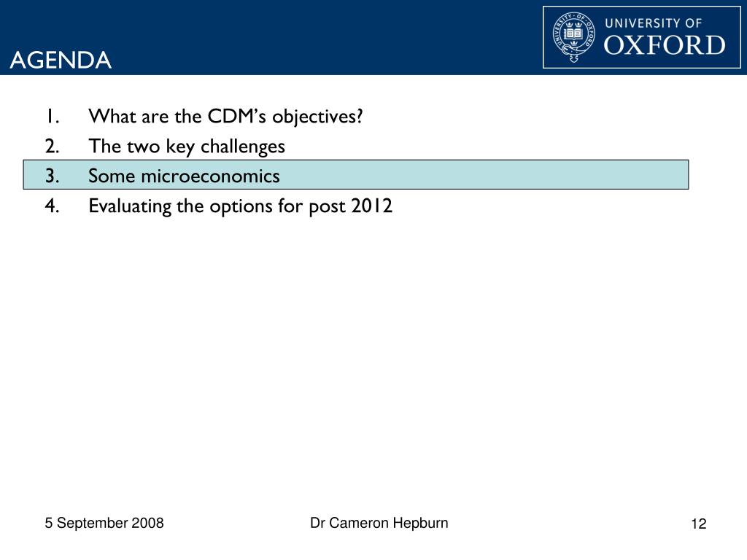Click the white border of Oxford logo box

pos(642,7)
